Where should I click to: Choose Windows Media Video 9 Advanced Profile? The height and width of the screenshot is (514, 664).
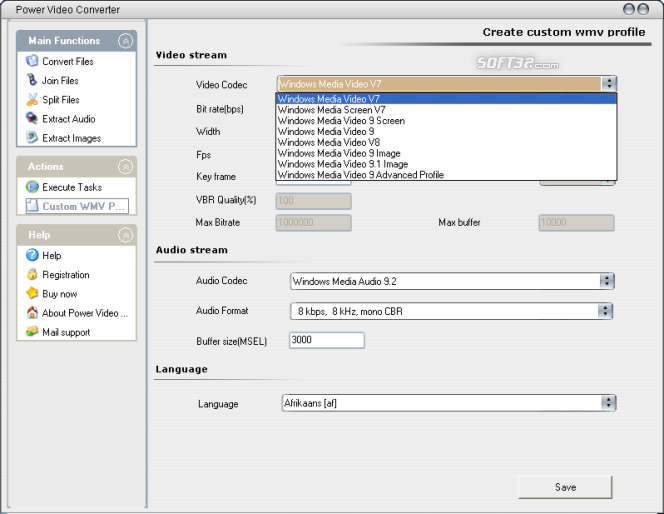pyautogui.click(x=446, y=175)
